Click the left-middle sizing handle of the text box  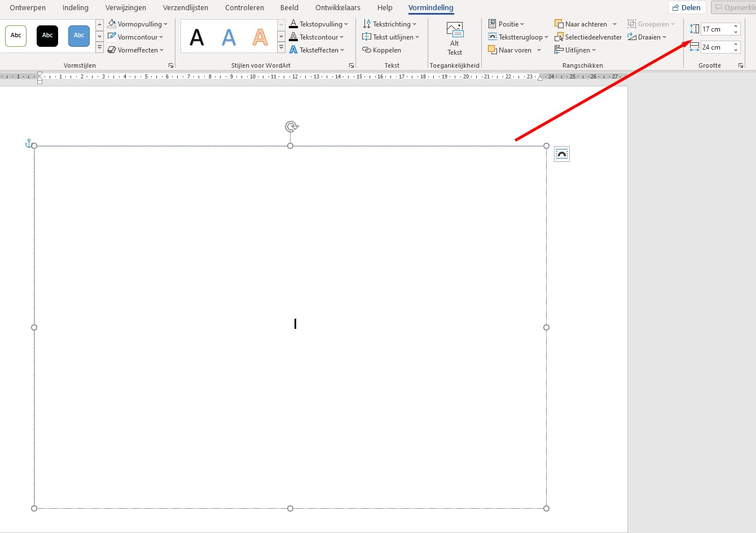click(x=34, y=327)
